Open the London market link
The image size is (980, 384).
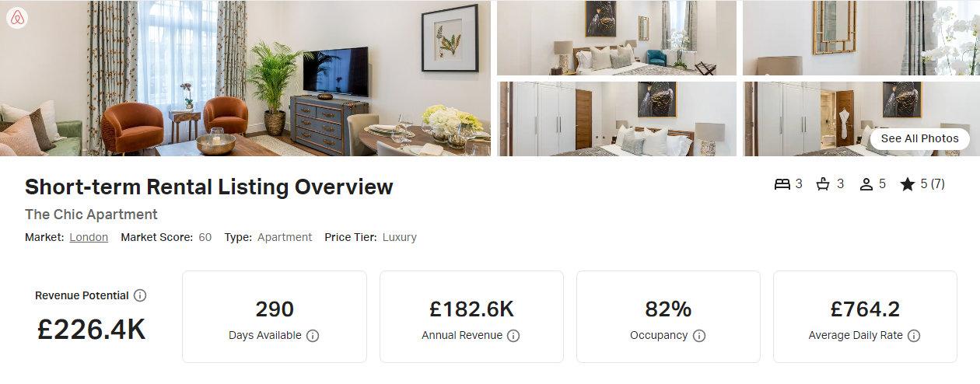(89, 237)
